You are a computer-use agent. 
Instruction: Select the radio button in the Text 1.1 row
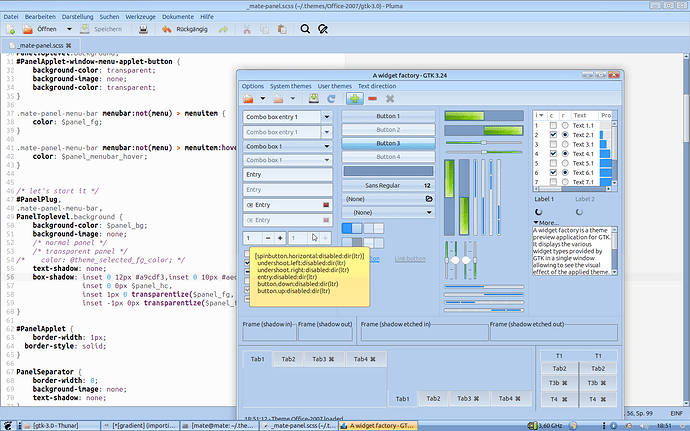tap(565, 125)
